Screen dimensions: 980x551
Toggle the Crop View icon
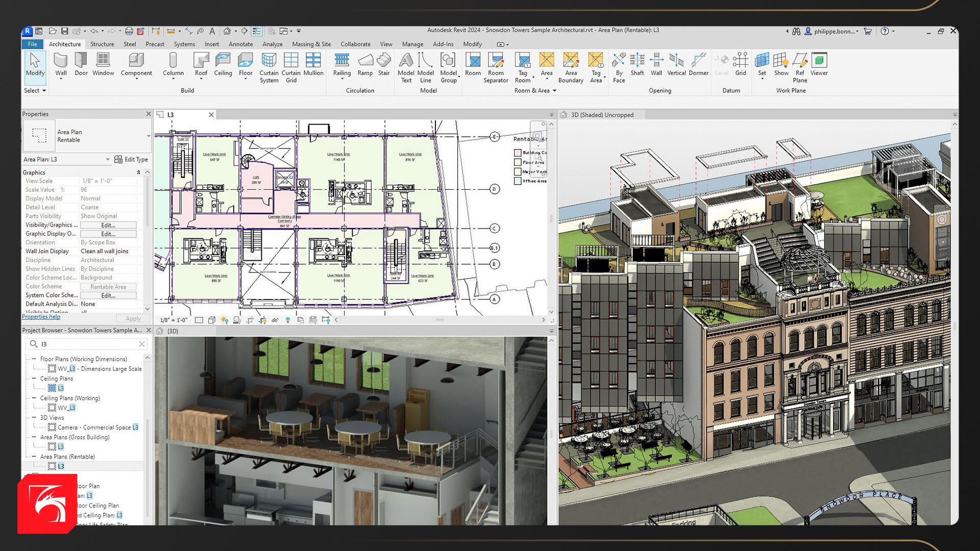pos(250,320)
